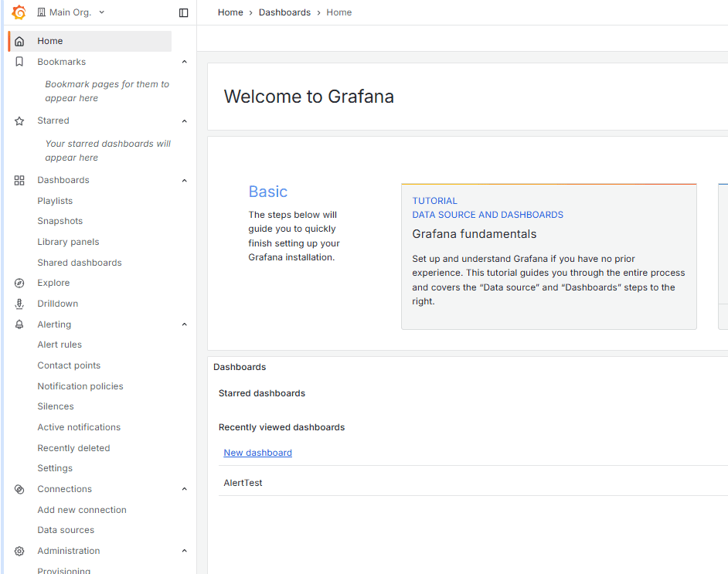This screenshot has width=728, height=574.
Task: Collapse the Alerting section chevron
Action: [185, 324]
